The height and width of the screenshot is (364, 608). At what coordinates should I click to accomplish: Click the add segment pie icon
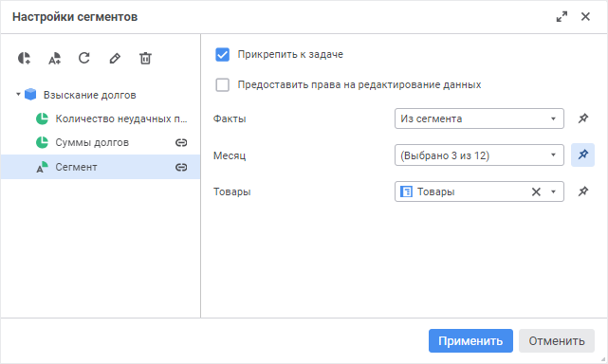[25, 58]
